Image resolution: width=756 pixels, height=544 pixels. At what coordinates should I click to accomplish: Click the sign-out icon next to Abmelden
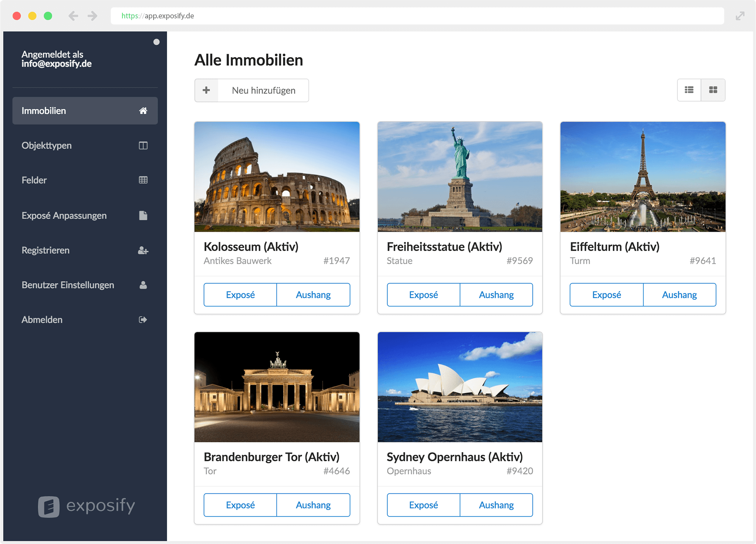tap(143, 320)
